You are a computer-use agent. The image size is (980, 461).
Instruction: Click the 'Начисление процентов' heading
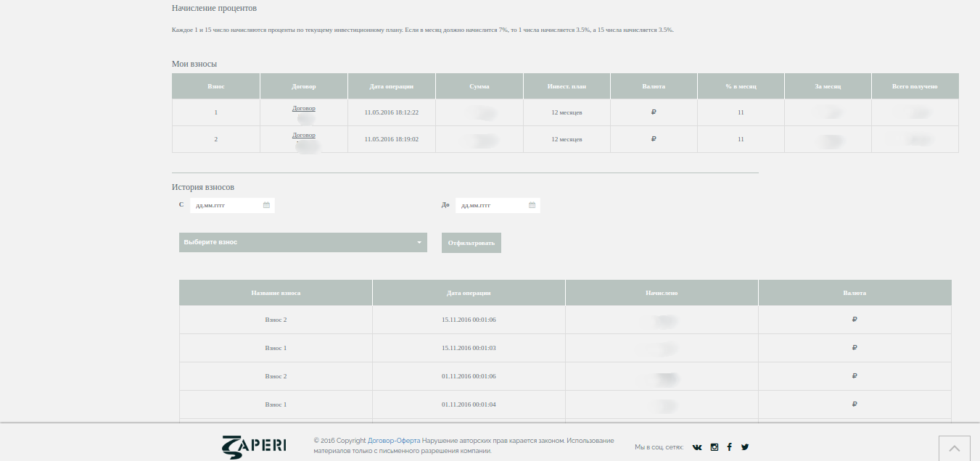[x=214, y=8]
